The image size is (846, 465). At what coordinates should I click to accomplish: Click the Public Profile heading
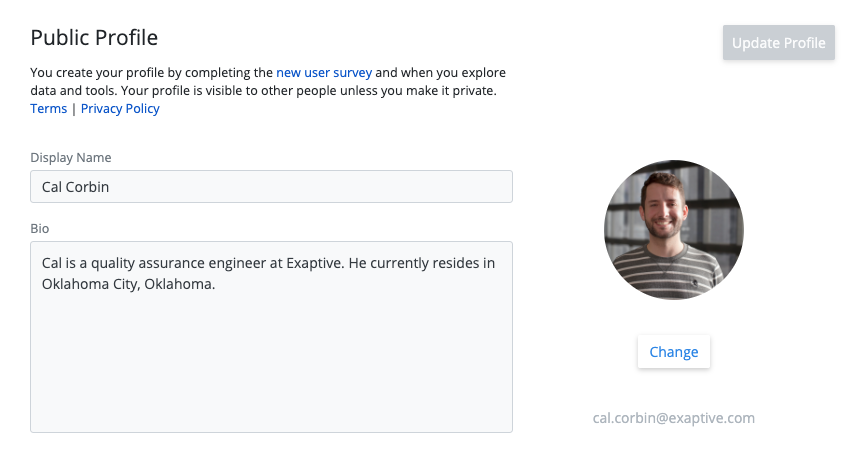[x=95, y=38]
